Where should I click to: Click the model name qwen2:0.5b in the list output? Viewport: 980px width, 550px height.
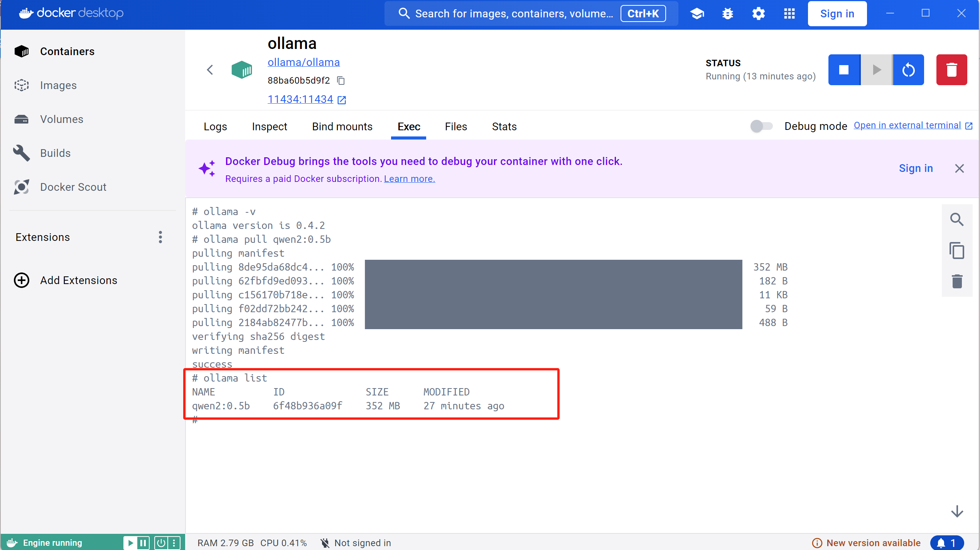221,406
